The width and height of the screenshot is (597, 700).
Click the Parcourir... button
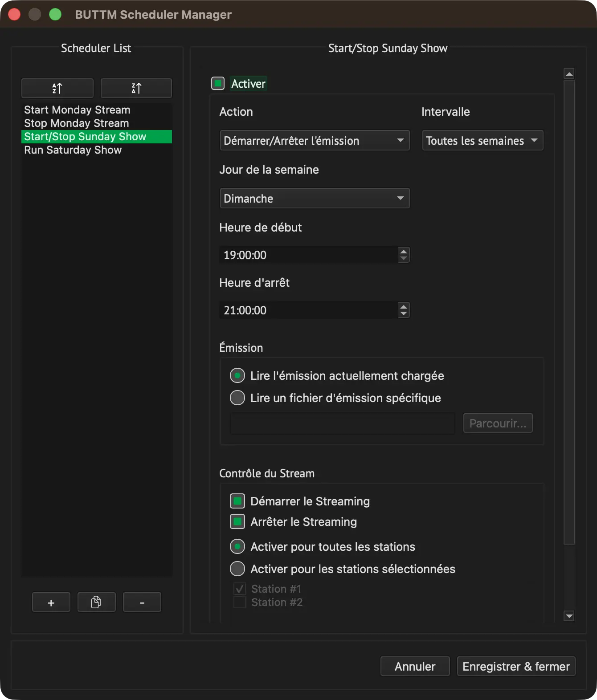tap(498, 423)
